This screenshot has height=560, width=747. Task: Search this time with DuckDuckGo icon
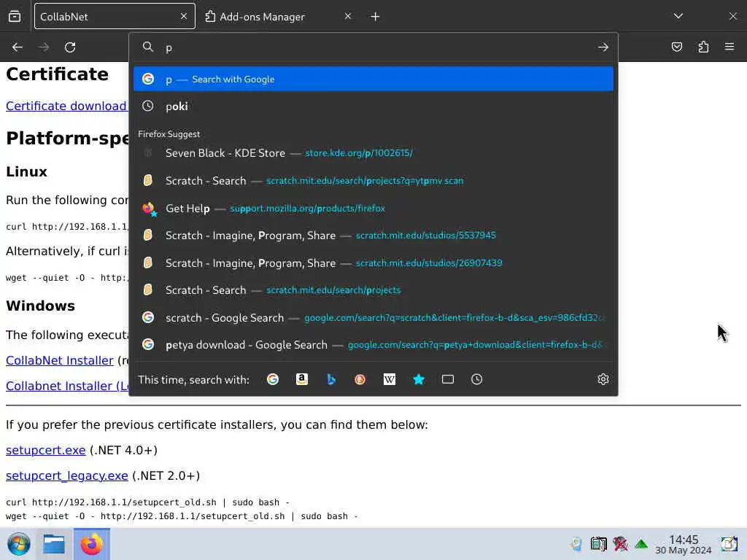360,379
